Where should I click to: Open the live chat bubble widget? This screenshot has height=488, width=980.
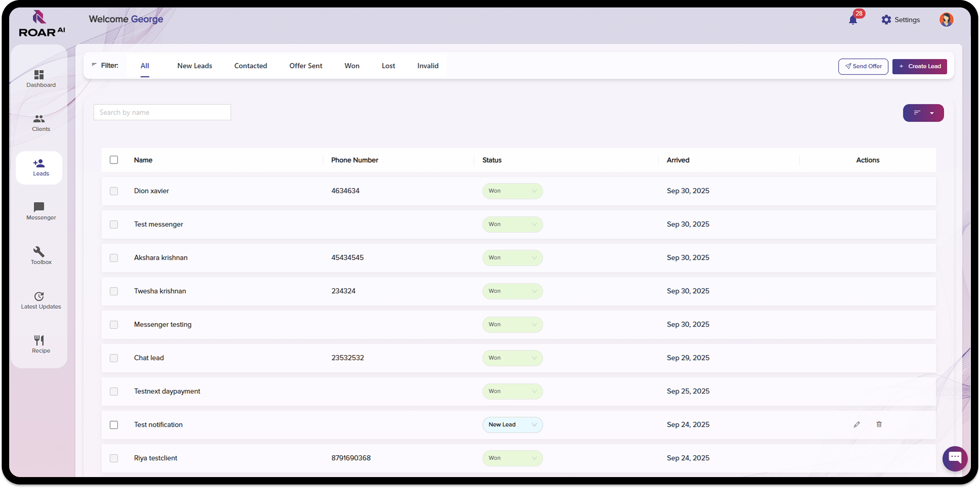pos(954,458)
